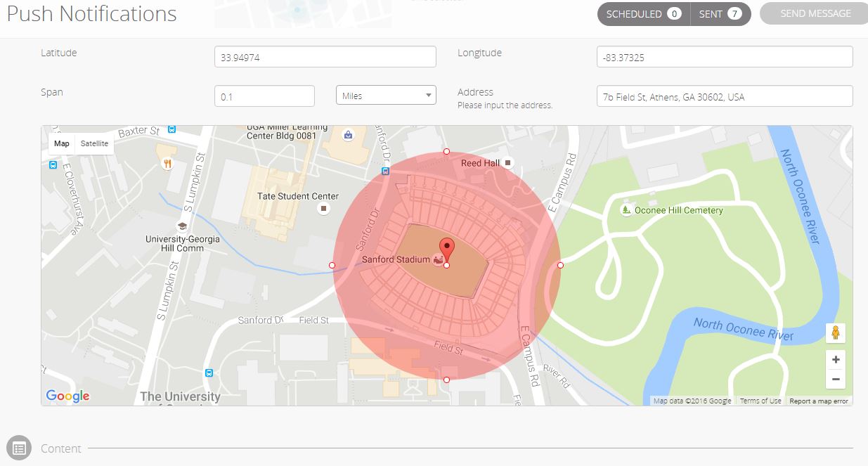Click the Latitude input field

coord(325,57)
